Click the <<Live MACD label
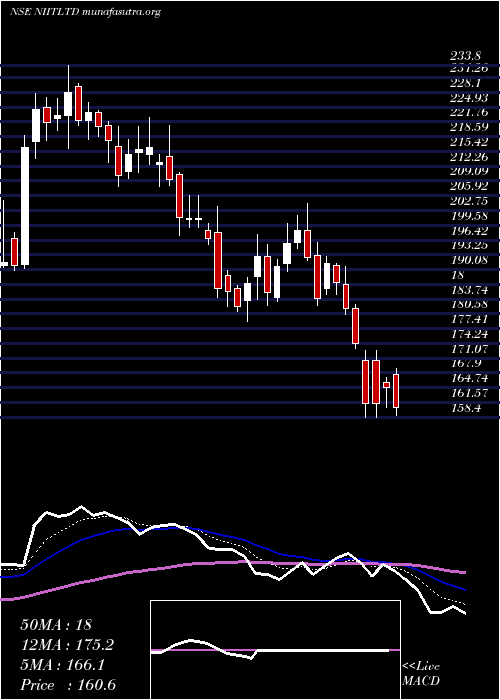The height and width of the screenshot is (700, 500). pos(421,674)
